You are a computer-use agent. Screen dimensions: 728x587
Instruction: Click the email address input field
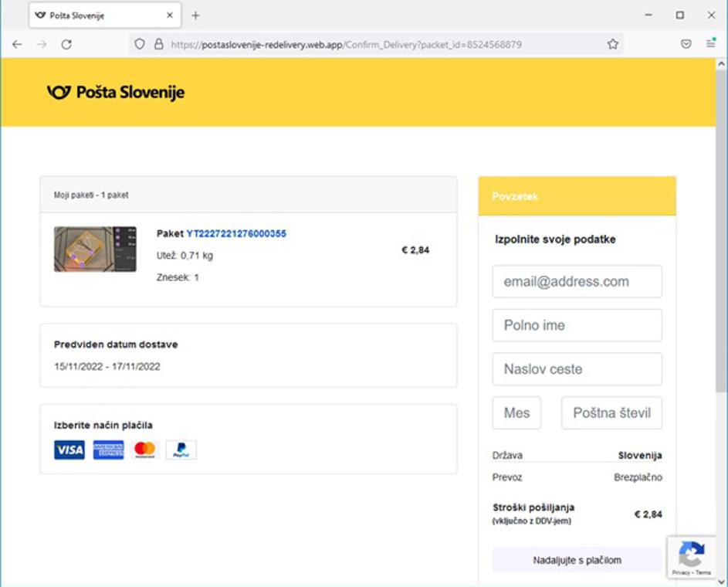point(577,282)
